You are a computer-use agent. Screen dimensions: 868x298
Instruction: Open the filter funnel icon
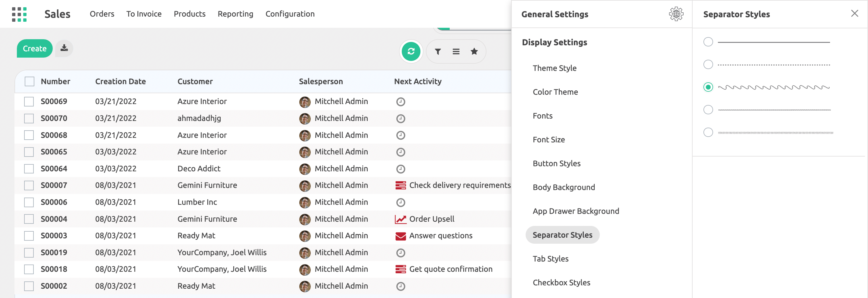click(x=438, y=52)
